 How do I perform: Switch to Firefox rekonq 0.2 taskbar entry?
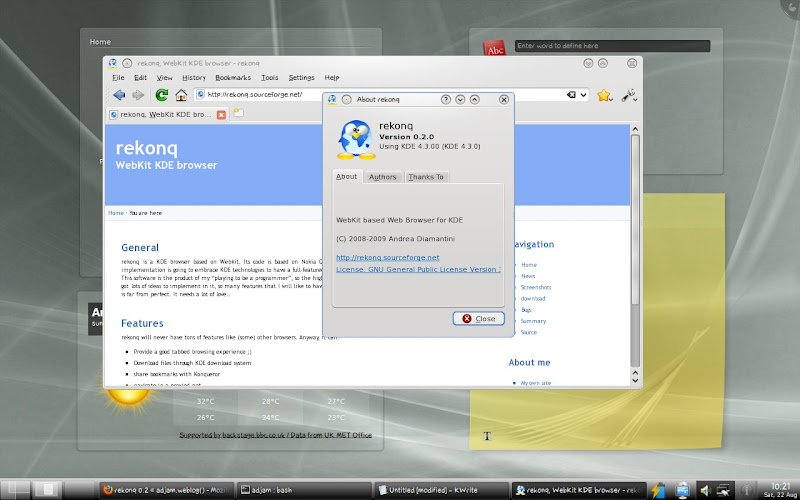pyautogui.click(x=166, y=490)
